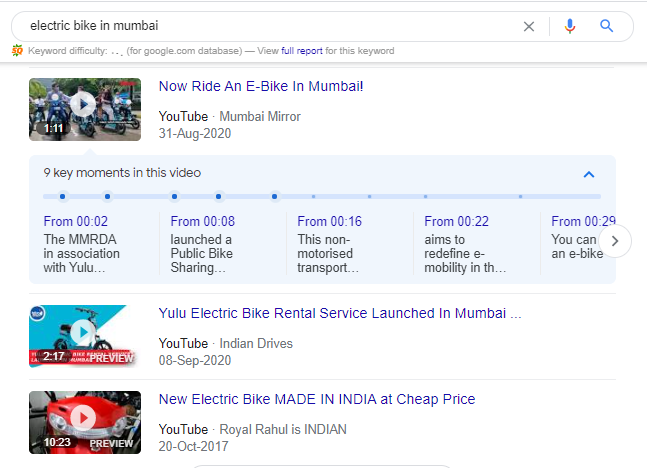This screenshot has height=468, width=647.
Task: Play the Yulu Electric Bike Rental thumbnail
Action: 85,336
